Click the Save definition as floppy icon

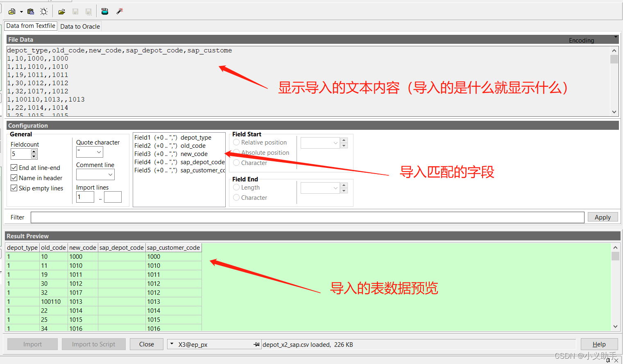click(88, 11)
